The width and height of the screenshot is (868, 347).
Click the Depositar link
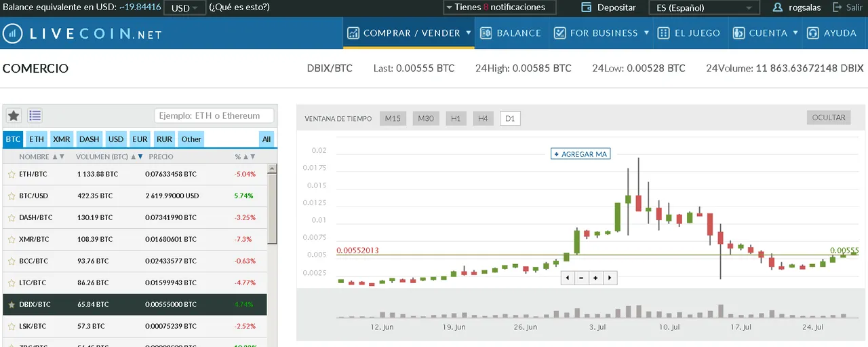616,7
